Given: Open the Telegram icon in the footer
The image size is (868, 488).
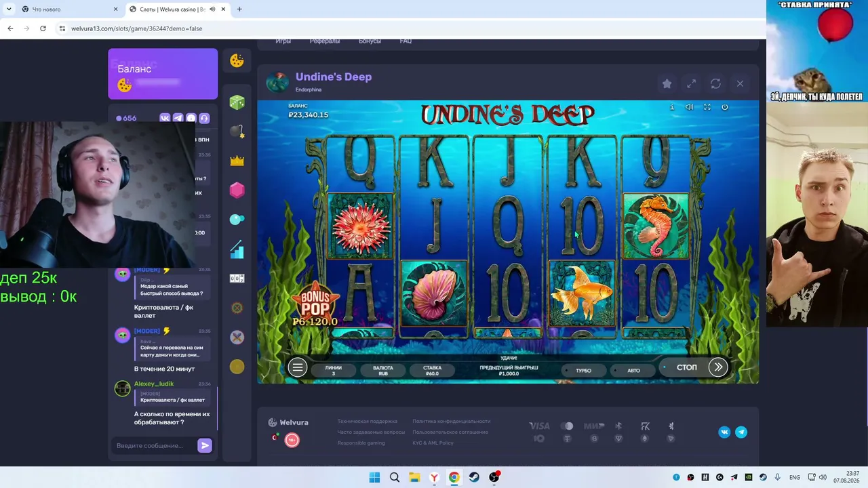Looking at the screenshot, I should 741,432.
